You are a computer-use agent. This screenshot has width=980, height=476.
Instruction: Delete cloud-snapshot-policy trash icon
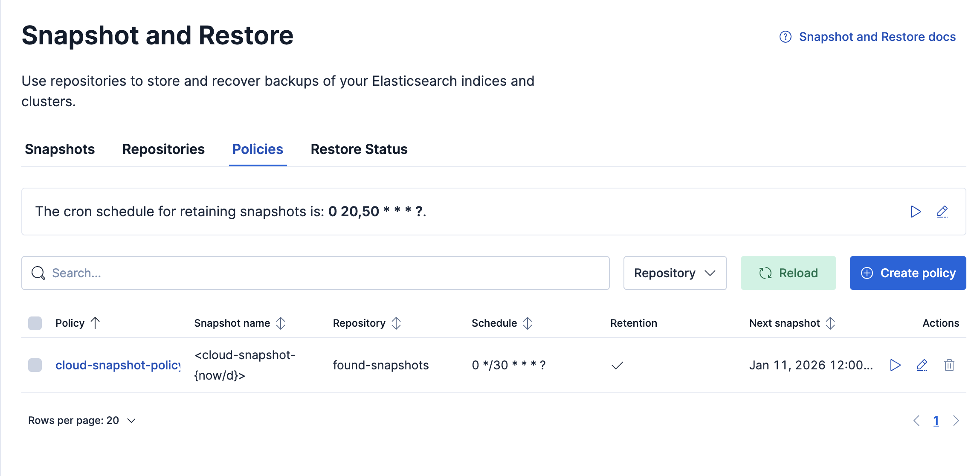click(949, 365)
